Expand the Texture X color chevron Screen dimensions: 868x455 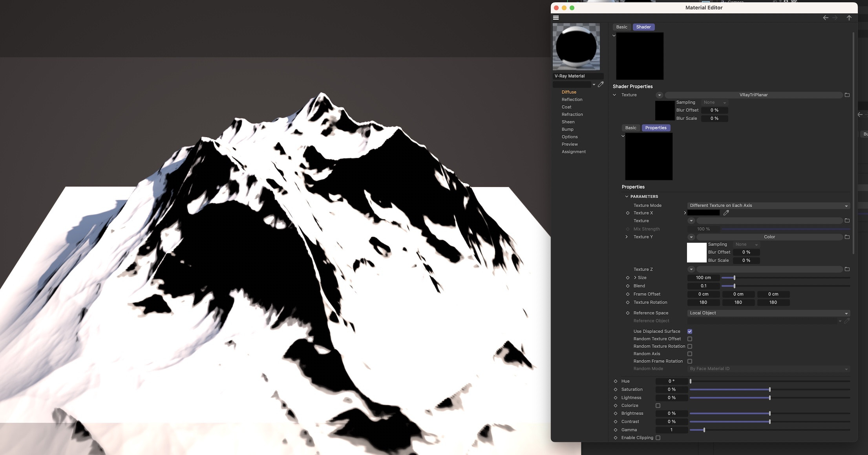coord(685,213)
